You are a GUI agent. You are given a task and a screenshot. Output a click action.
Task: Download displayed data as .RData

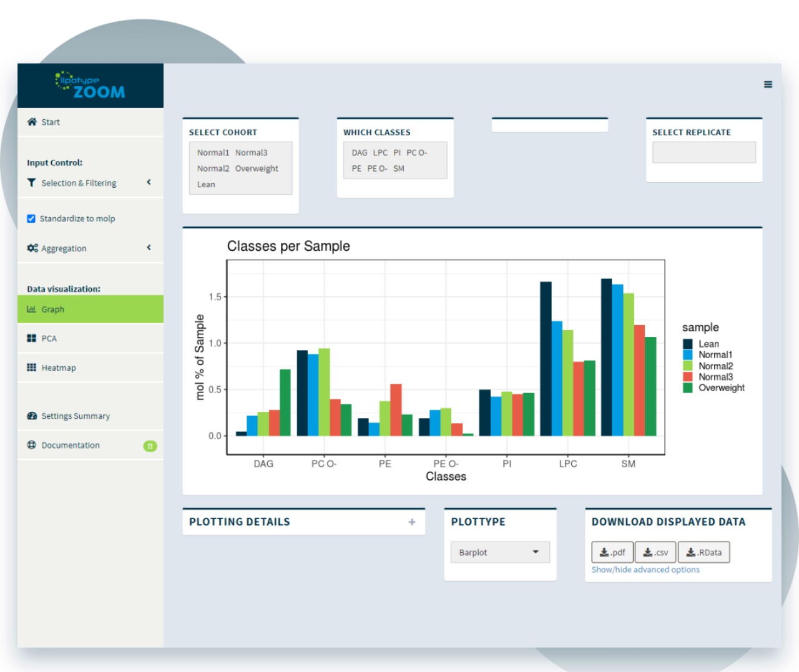[x=704, y=552]
